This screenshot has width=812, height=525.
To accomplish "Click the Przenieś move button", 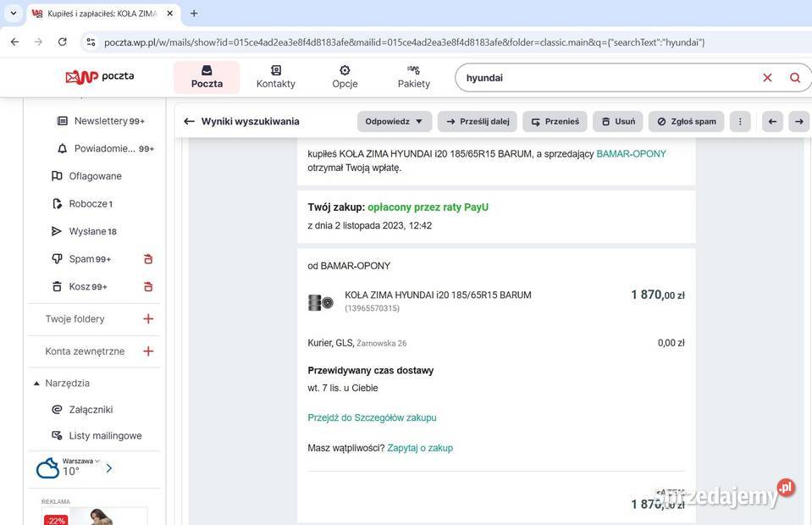I will tap(555, 122).
